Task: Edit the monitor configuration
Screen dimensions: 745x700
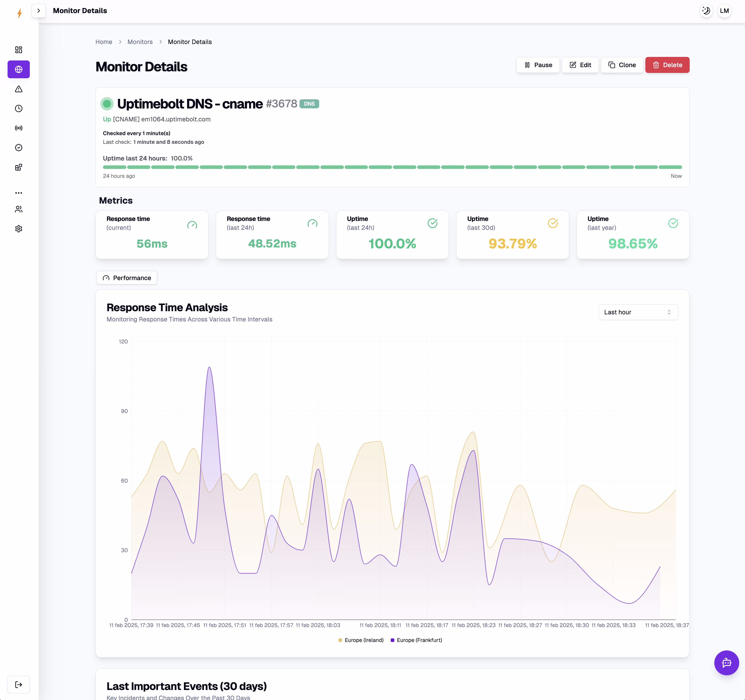Action: (x=580, y=65)
